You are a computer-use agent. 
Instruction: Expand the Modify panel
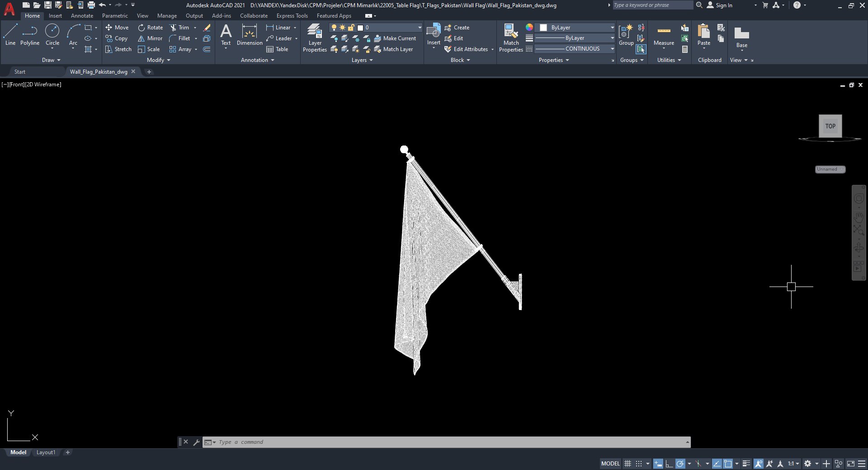159,60
